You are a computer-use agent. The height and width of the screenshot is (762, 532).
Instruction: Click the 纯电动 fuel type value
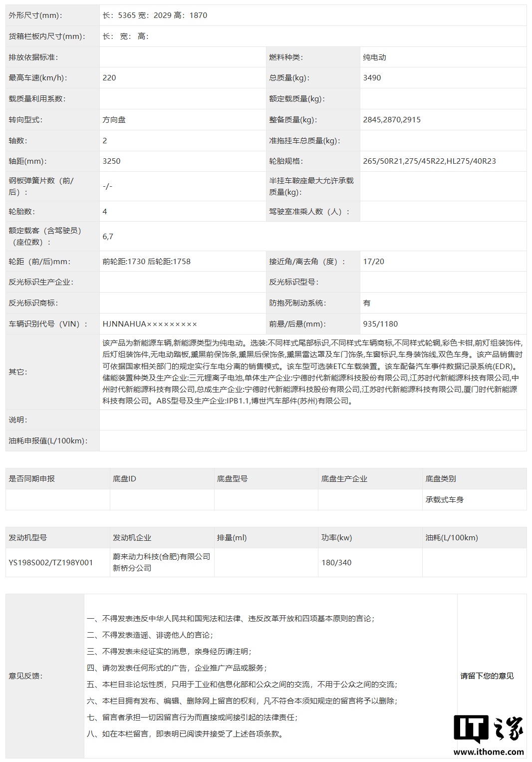[x=374, y=57]
